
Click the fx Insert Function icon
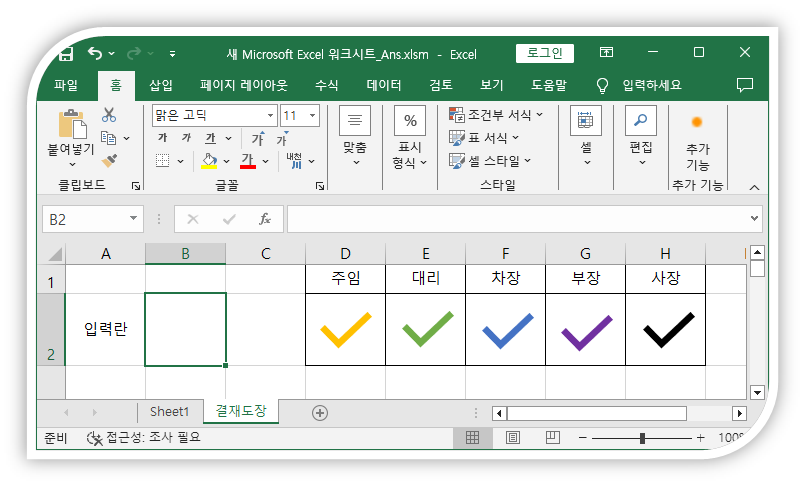265,219
